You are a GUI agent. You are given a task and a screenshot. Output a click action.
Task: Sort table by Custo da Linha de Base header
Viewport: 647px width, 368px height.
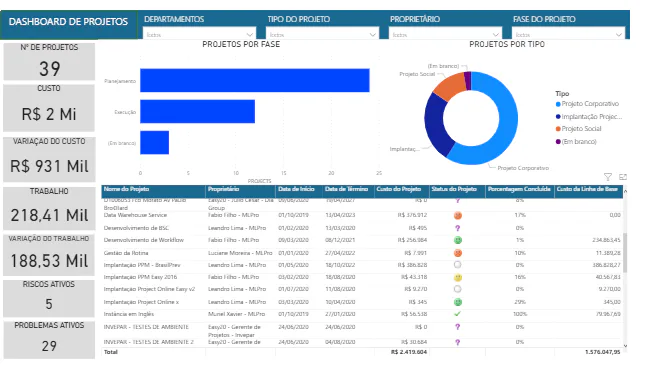(x=587, y=189)
